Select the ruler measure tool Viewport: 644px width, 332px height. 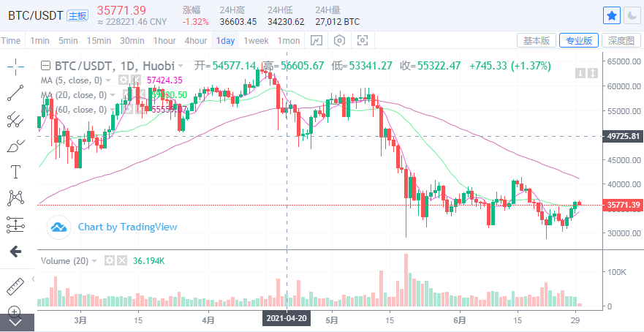point(15,285)
